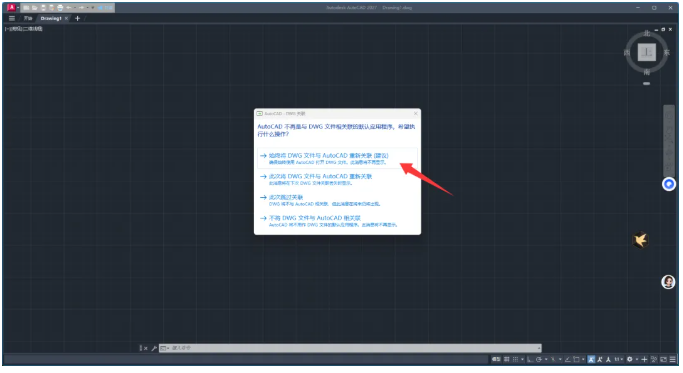Toggle isometric drafting in status bar
Screen dimensions: 683x373
553,359
